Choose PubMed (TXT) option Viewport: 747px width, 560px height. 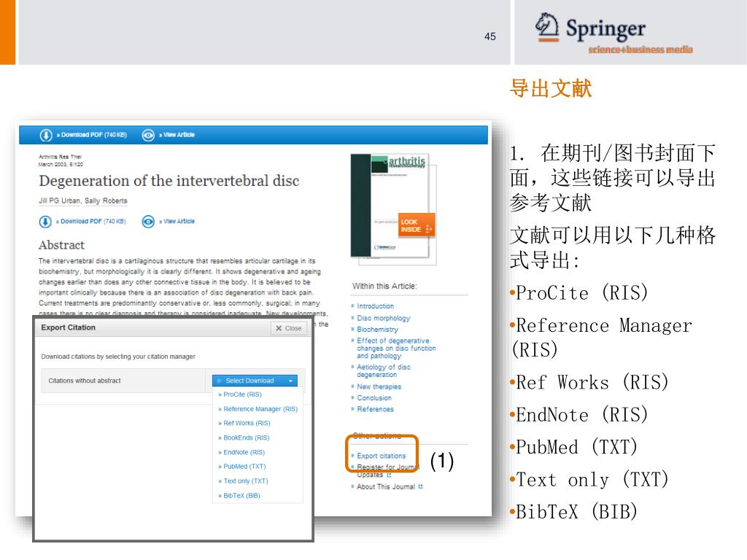242,467
